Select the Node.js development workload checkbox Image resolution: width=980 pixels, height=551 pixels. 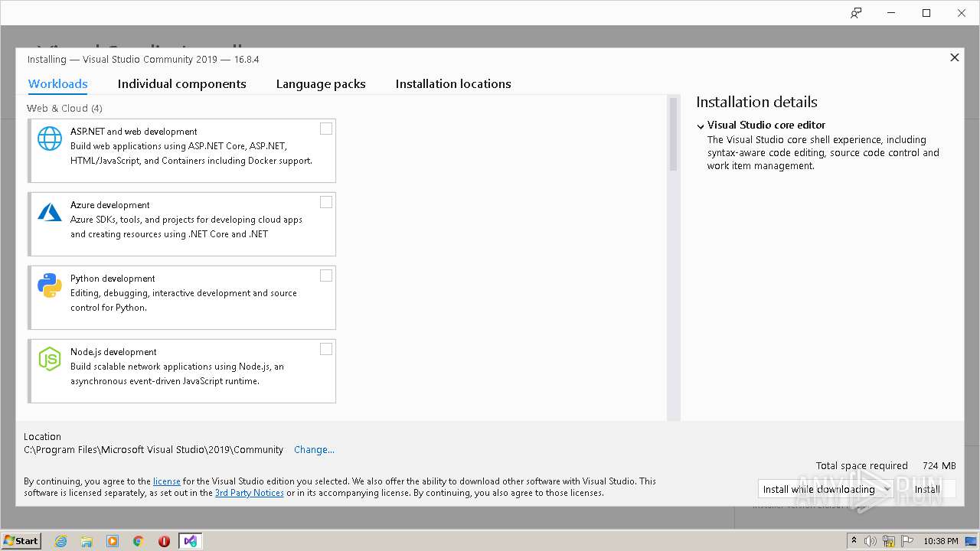(x=326, y=349)
